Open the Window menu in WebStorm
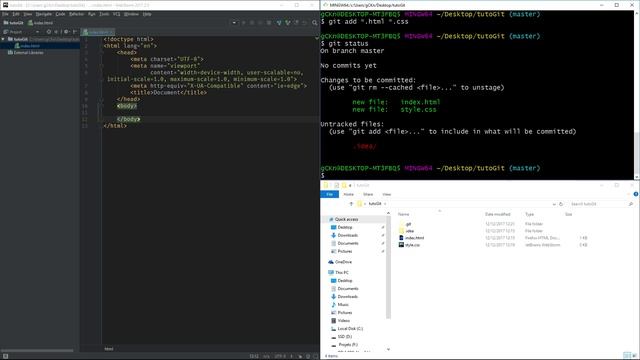The width and height of the screenshot is (640, 360). (131, 14)
